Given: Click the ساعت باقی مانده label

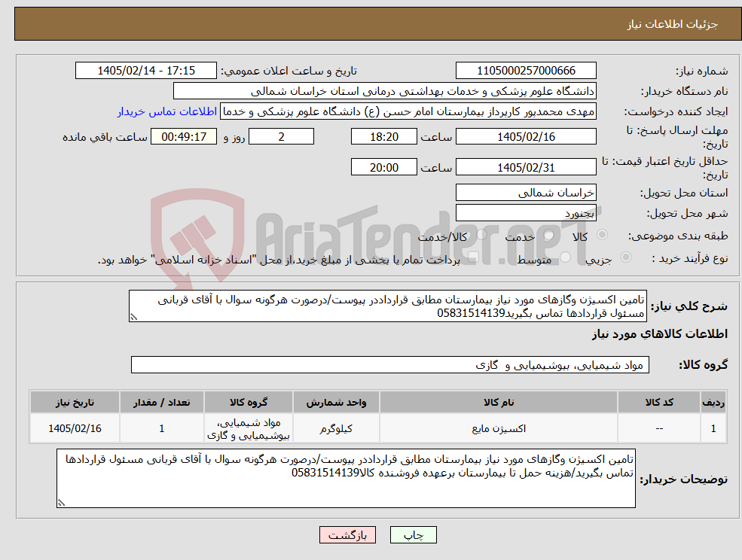Looking at the screenshot, I should tap(105, 137).
